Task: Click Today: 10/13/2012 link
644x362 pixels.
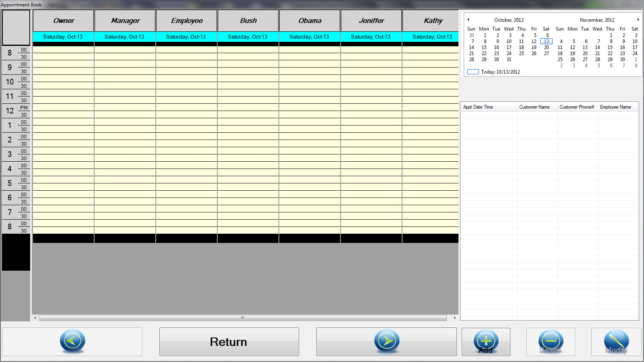Action: [x=500, y=72]
